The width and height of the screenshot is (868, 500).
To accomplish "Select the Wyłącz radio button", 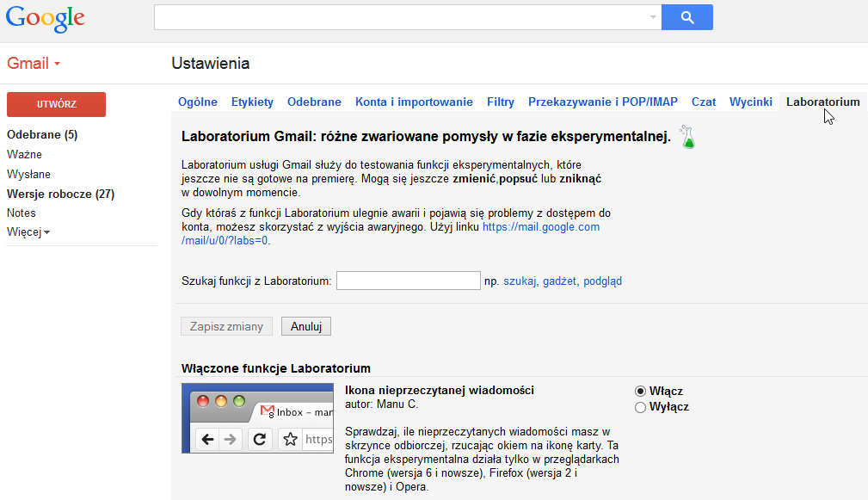I will tap(641, 408).
